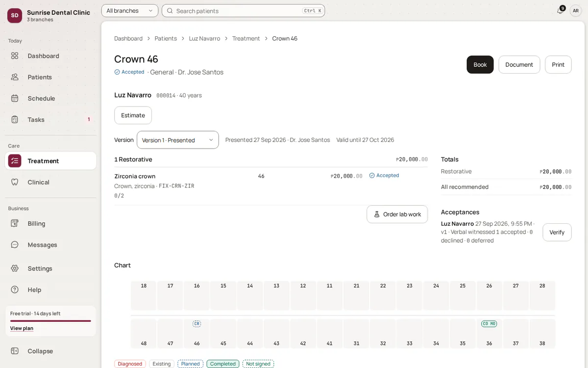Click the Tasks clipboard icon
Image resolution: width=588 pixels, height=368 pixels.
[x=15, y=119]
